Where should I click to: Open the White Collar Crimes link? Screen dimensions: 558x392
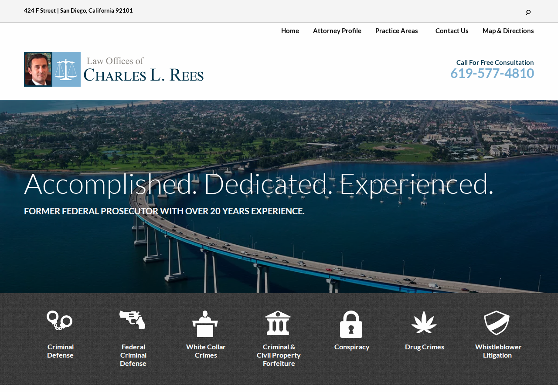(x=206, y=351)
